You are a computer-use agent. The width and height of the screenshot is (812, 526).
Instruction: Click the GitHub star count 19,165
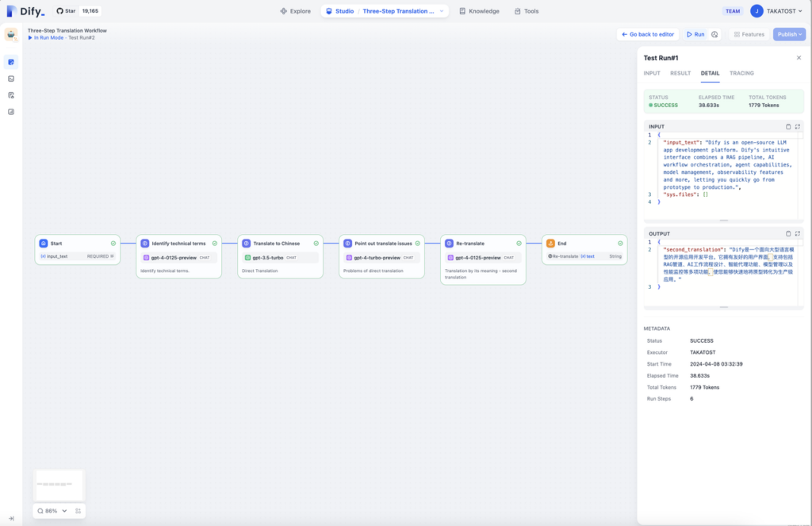click(x=90, y=11)
